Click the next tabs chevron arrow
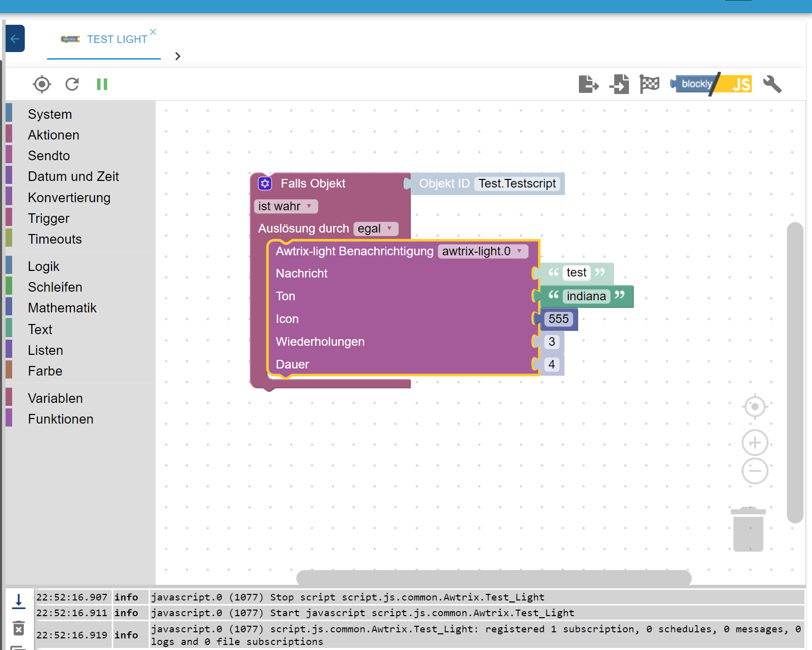The image size is (812, 650). [x=177, y=56]
